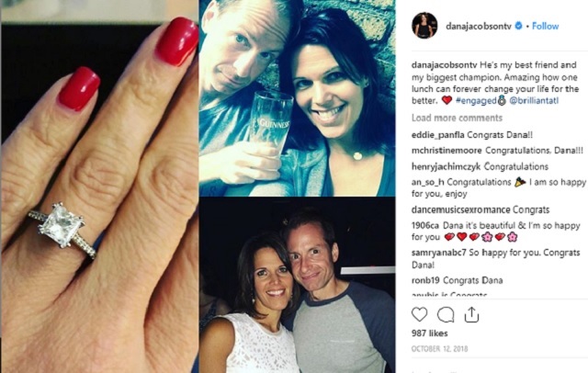Viewport: 588px width, 373px height.
Task: Open the comment speech bubble icon
Action: coord(446,314)
